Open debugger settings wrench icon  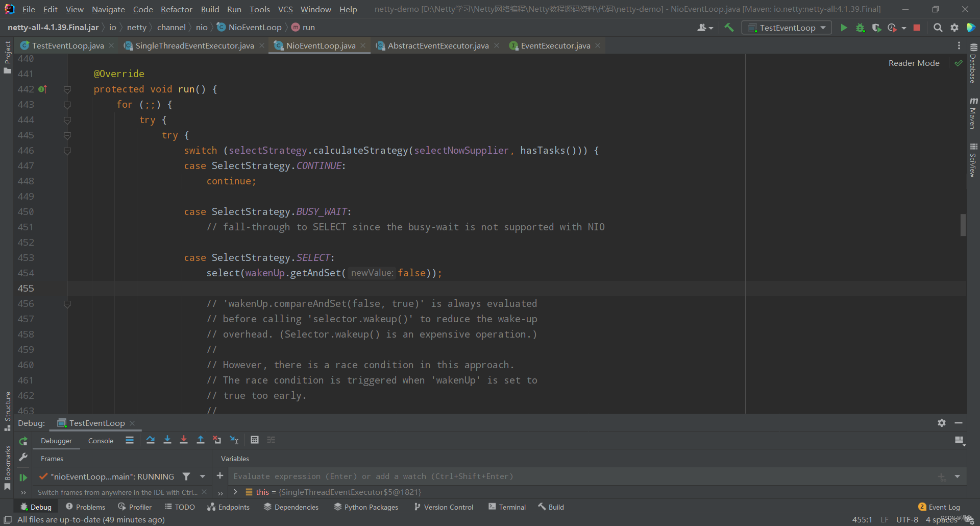[23, 458]
